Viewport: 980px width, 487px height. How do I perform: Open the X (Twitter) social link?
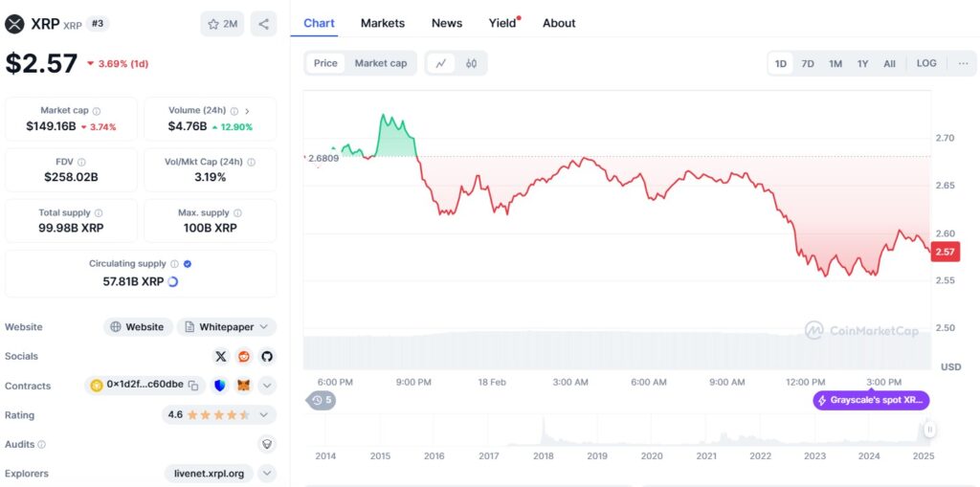[221, 356]
